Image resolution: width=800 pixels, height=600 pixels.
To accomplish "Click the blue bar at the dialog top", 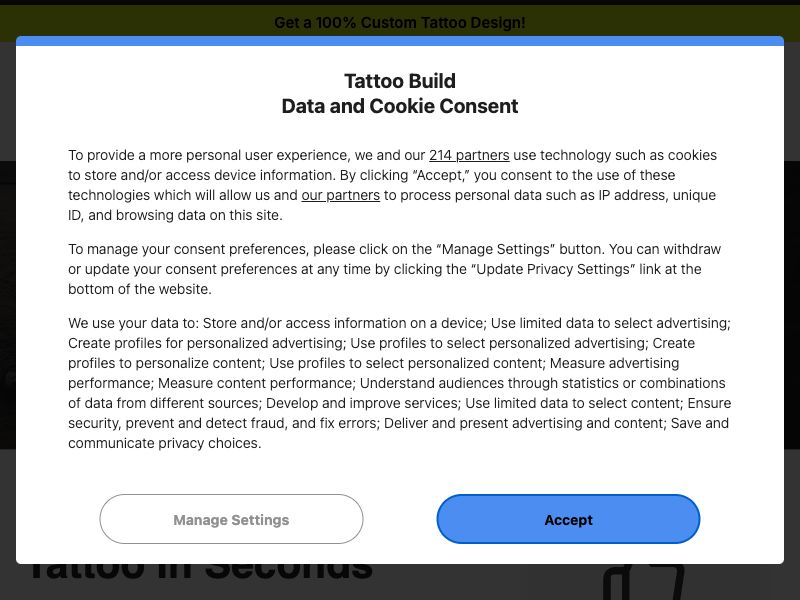I will [399, 41].
